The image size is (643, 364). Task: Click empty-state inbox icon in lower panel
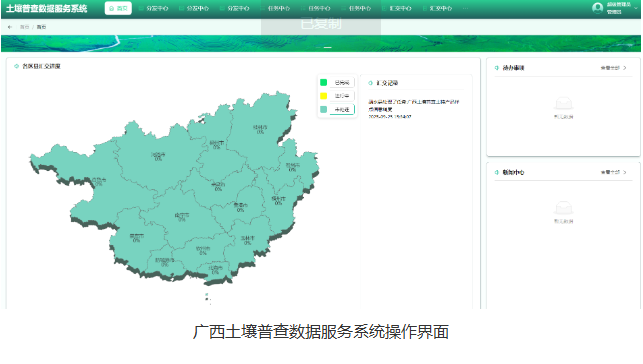tap(563, 208)
